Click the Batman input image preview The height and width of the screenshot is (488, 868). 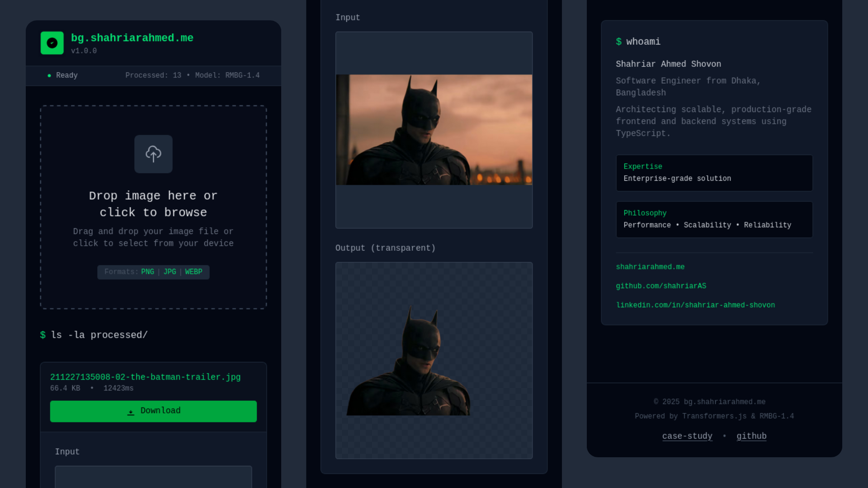coord(434,130)
